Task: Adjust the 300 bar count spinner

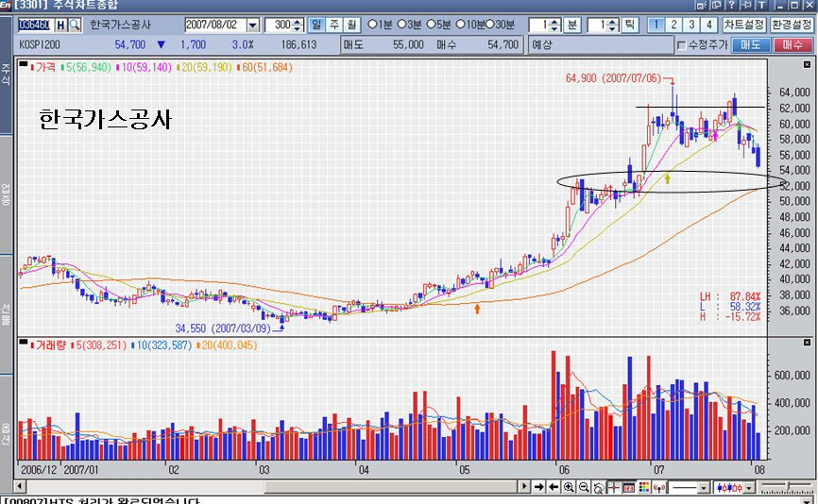Action: [298, 25]
